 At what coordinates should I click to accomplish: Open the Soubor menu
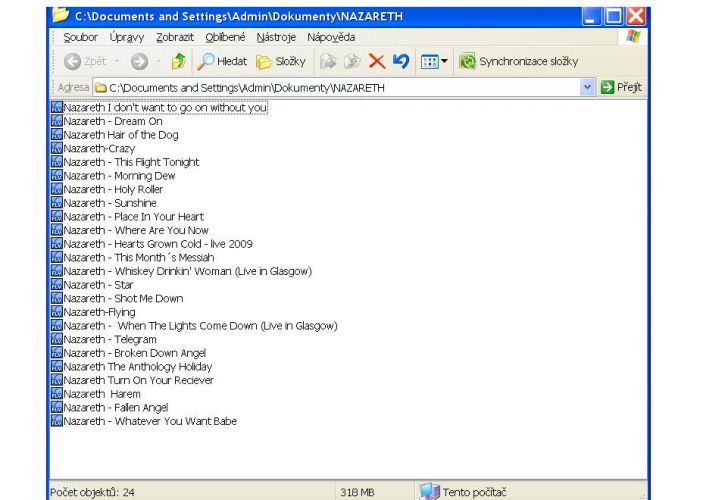tap(80, 37)
